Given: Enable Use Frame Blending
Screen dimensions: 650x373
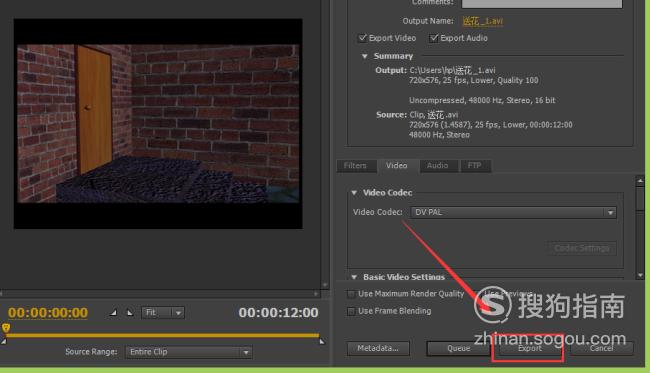Looking at the screenshot, I should click(x=351, y=311).
